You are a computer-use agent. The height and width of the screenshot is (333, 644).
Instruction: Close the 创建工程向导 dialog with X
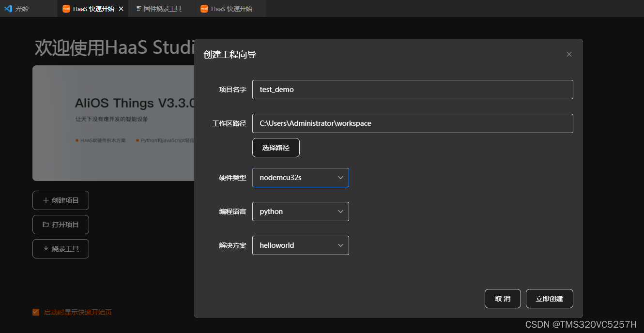tap(569, 54)
